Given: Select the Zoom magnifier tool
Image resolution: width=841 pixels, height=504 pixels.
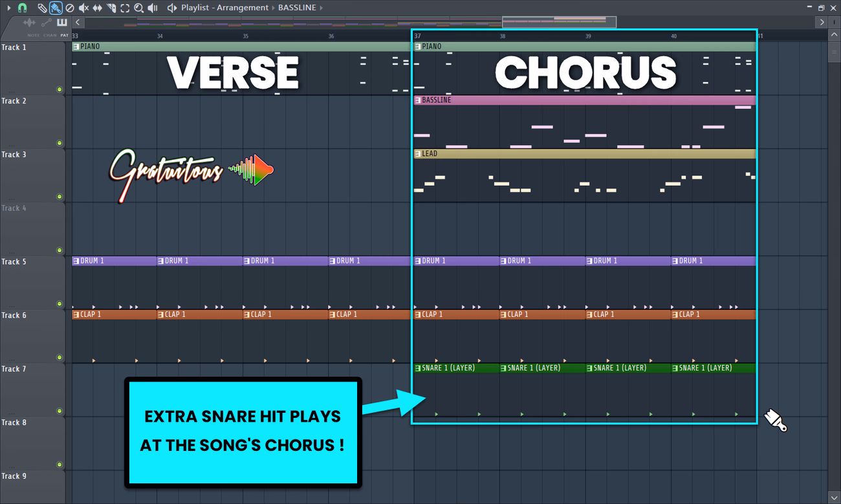Looking at the screenshot, I should [x=138, y=8].
